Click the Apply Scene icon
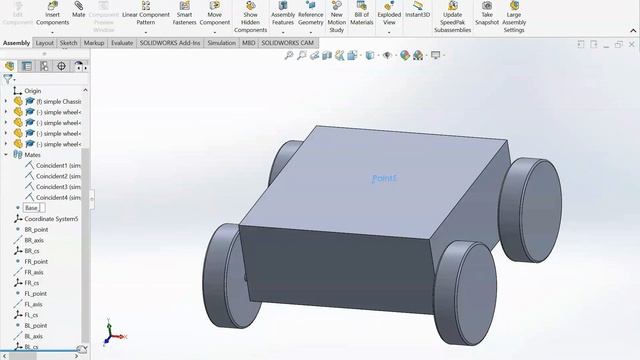 [418, 56]
